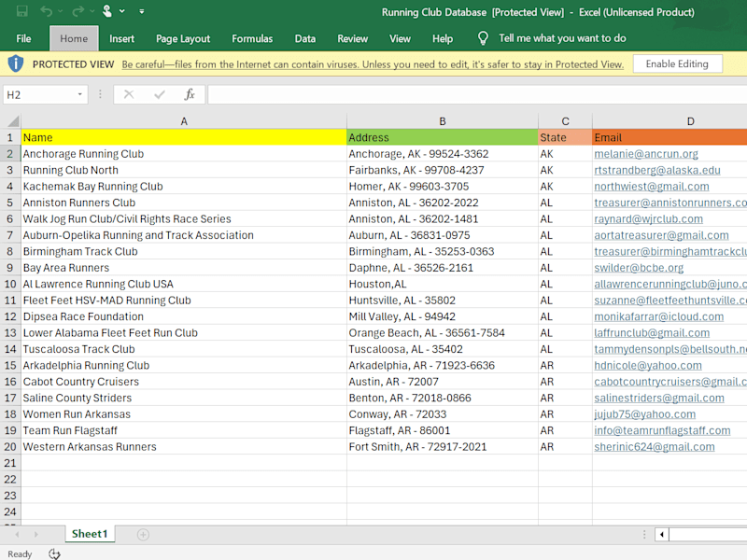
Task: Select the yellow Name header cell
Action: (184, 137)
